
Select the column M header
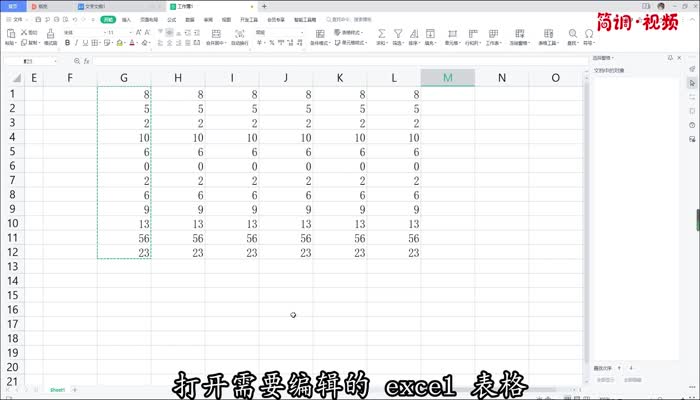pyautogui.click(x=447, y=77)
